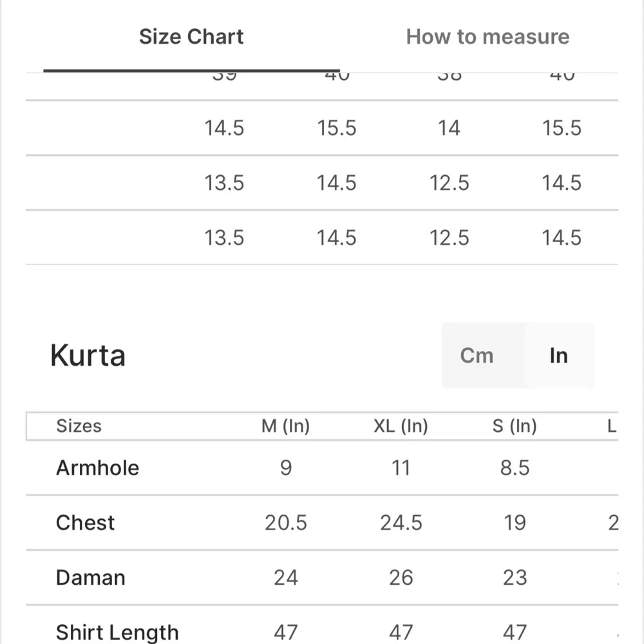
Task: Click the Armhole value 11 for XL
Action: click(x=401, y=468)
